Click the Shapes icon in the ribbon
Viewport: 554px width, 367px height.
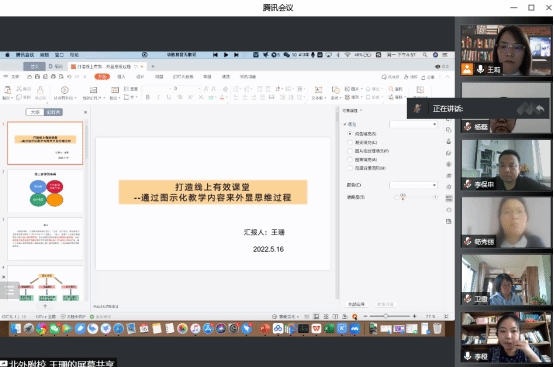click(x=335, y=90)
